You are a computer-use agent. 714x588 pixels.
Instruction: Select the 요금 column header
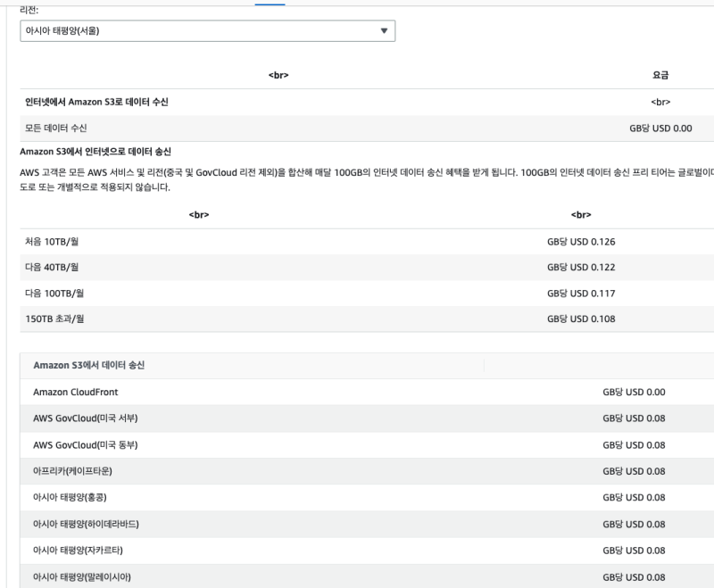(660, 75)
